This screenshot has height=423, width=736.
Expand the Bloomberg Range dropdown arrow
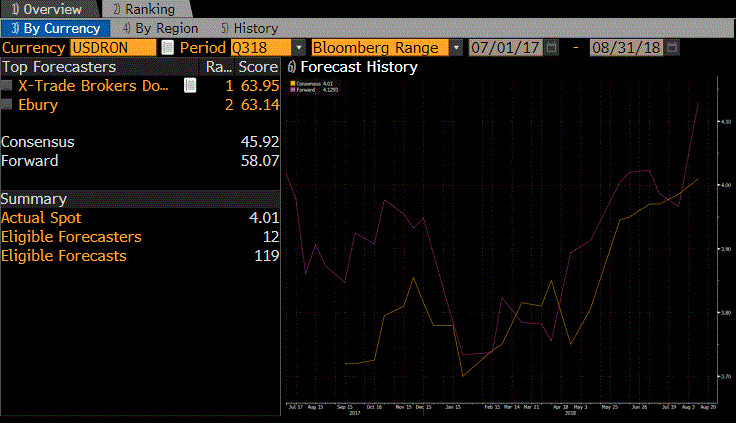click(x=456, y=47)
